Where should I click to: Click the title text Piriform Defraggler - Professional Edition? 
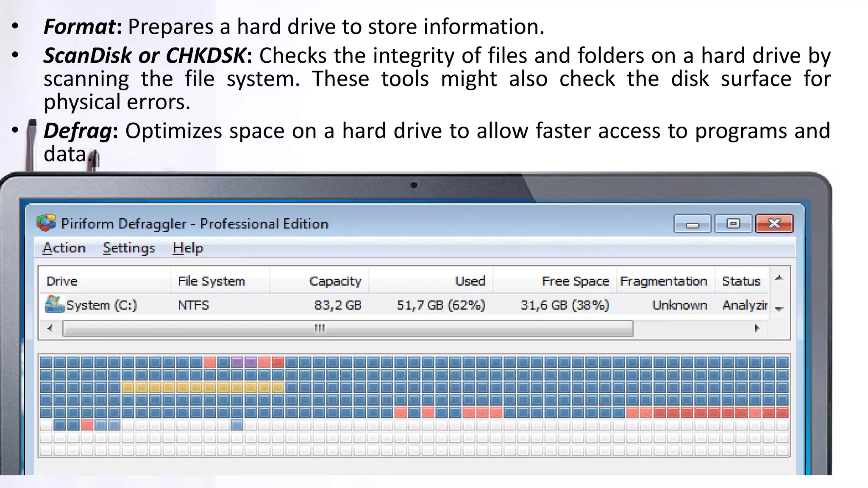195,224
